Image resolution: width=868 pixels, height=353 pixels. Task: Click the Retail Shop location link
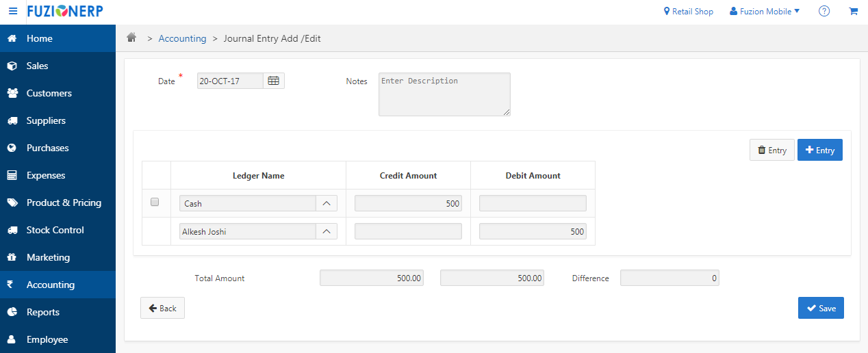[x=689, y=12]
